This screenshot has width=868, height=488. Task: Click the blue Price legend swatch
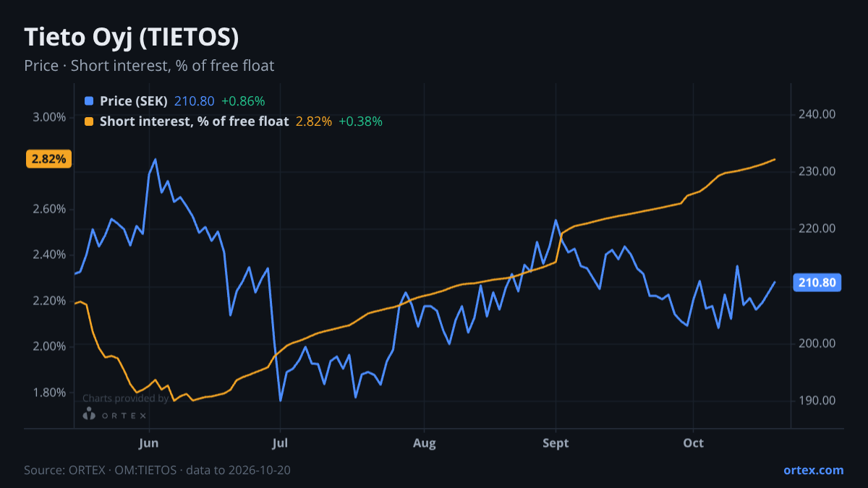pos(89,101)
